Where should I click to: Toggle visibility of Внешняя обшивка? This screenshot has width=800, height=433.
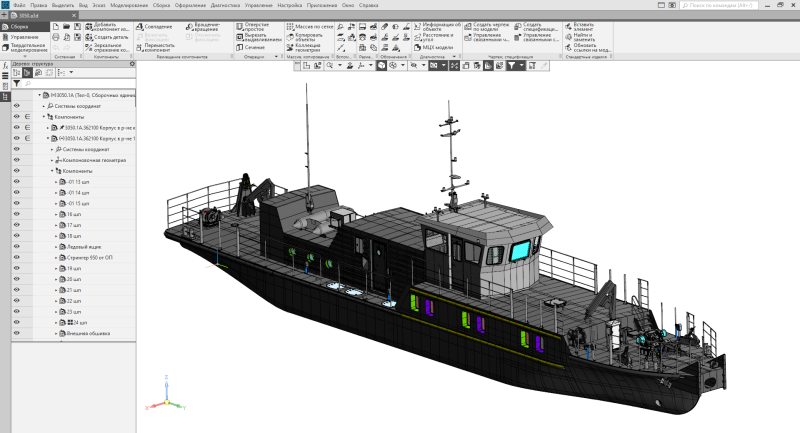click(16, 334)
